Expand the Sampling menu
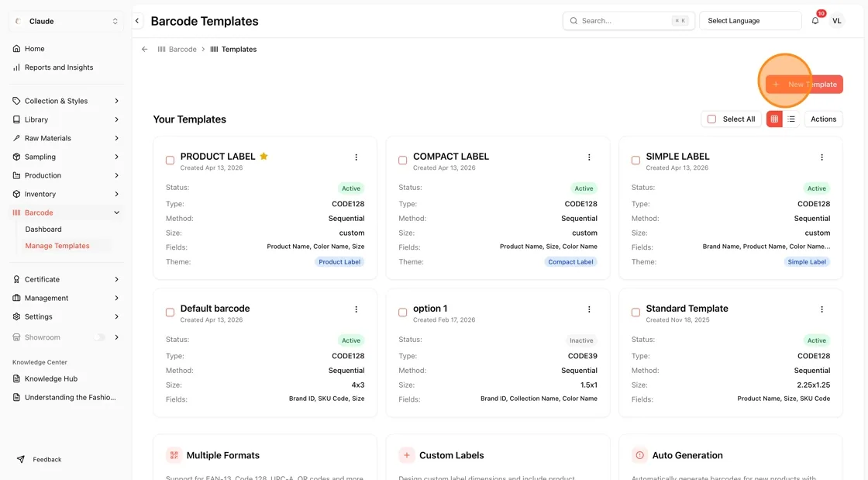This screenshot has width=868, height=480. coord(66,157)
